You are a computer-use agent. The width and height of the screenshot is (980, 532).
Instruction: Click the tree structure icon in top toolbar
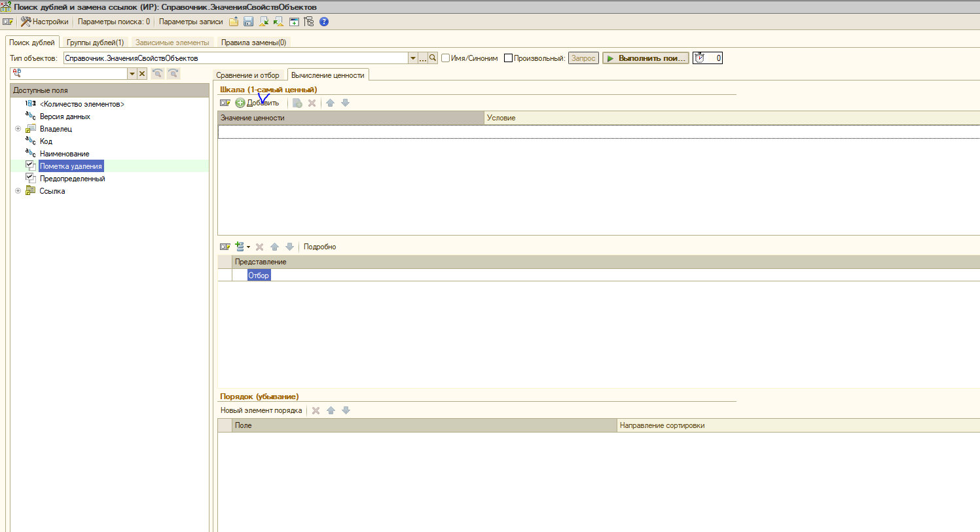pos(309,22)
